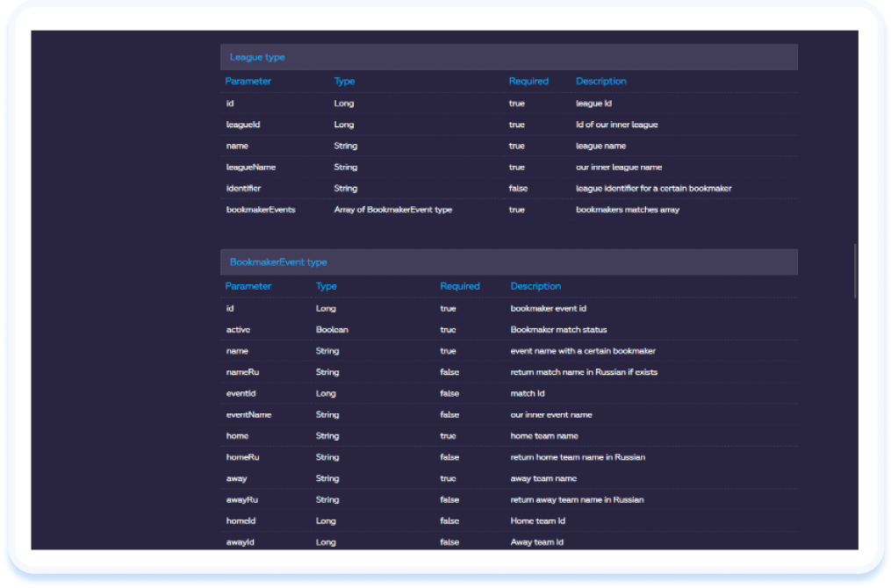This screenshot has height=588, width=891.
Task: Expand the bookmakerEvents array row
Action: (x=261, y=210)
